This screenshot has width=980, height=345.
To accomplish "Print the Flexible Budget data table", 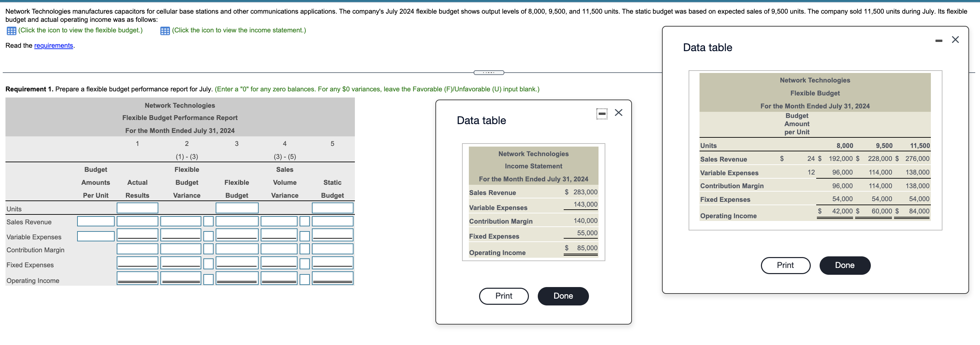I will coord(785,265).
